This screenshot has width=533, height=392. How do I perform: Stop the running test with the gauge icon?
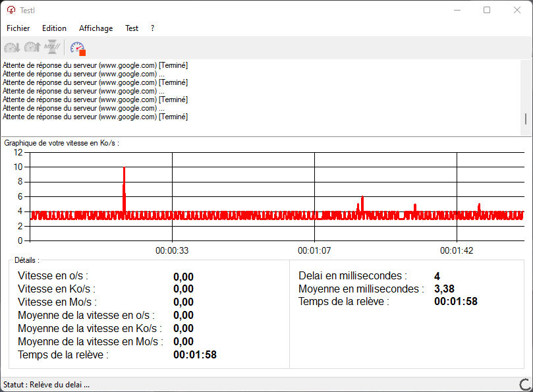pyautogui.click(x=78, y=48)
